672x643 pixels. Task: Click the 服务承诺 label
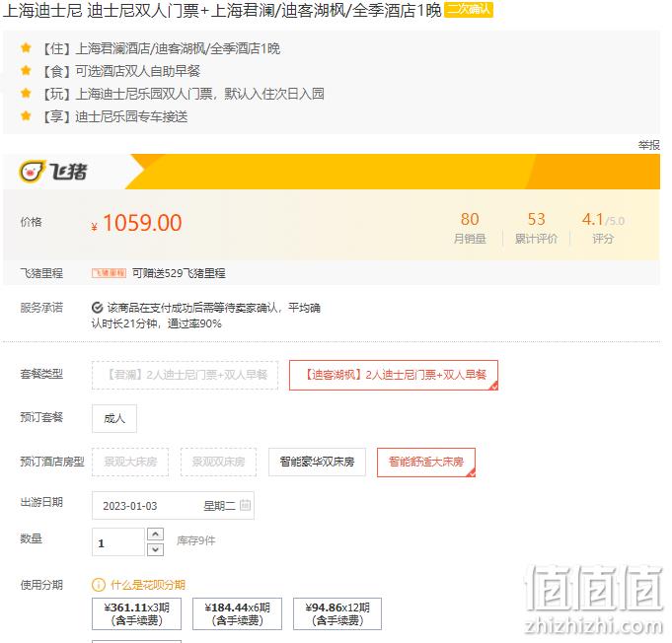41,308
